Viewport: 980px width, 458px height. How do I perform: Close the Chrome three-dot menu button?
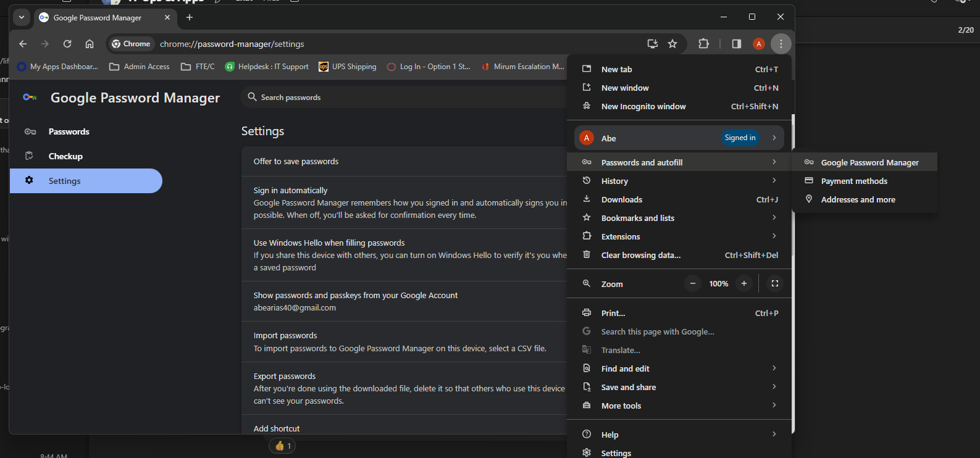781,44
